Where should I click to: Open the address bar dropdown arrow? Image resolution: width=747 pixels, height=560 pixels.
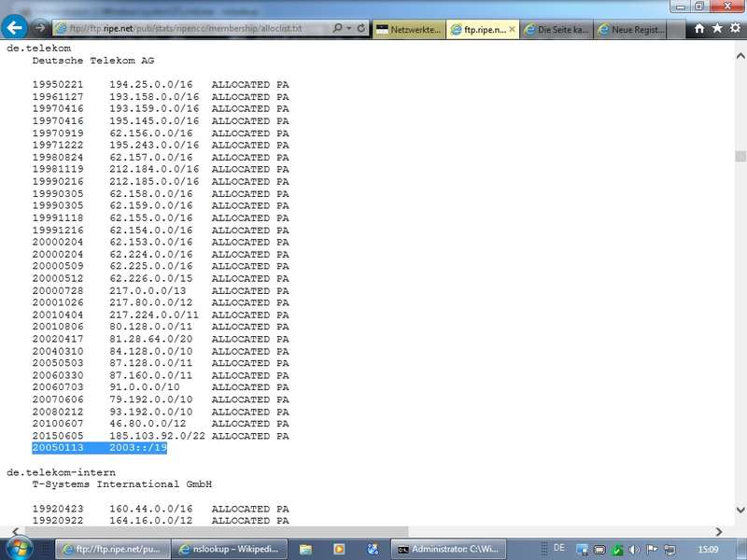click(x=349, y=29)
